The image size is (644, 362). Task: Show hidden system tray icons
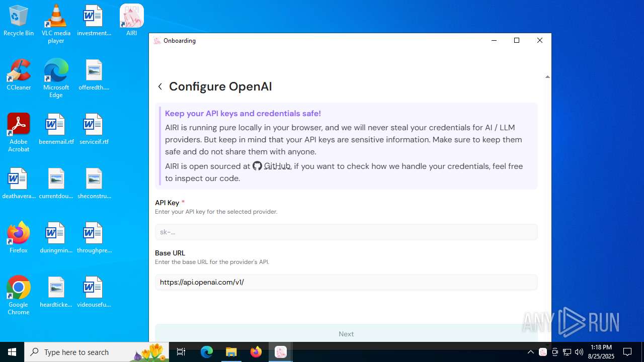coord(530,352)
